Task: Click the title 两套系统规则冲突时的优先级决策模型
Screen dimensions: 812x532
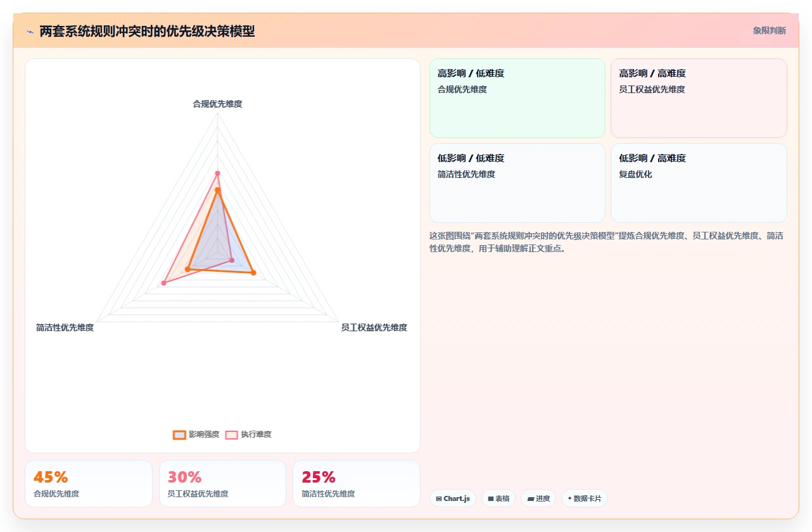Action: coord(147,31)
